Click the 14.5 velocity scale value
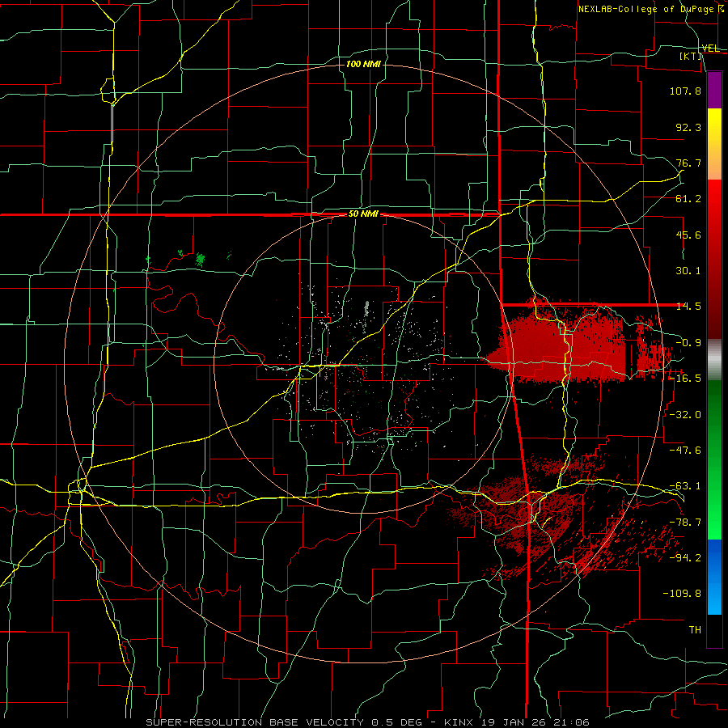 click(x=688, y=307)
